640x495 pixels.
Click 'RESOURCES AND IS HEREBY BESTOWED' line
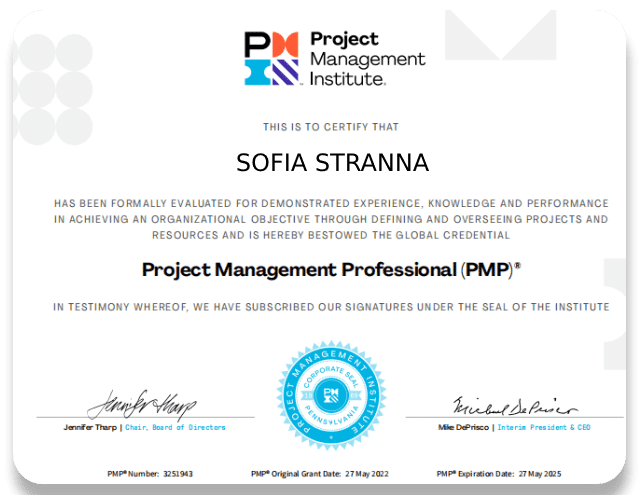tap(331, 235)
